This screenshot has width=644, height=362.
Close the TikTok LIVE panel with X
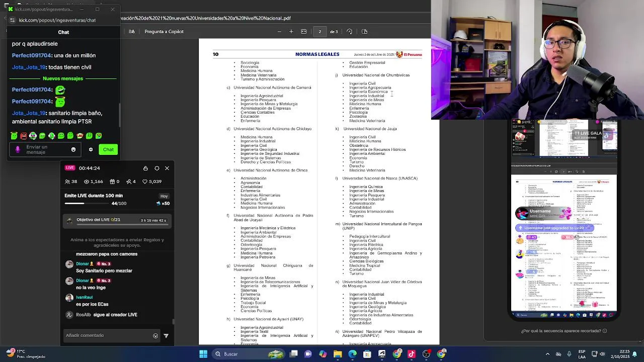coord(167,168)
